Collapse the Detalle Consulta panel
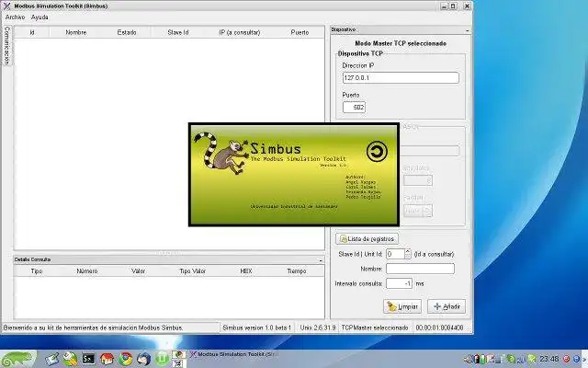 tap(321, 259)
